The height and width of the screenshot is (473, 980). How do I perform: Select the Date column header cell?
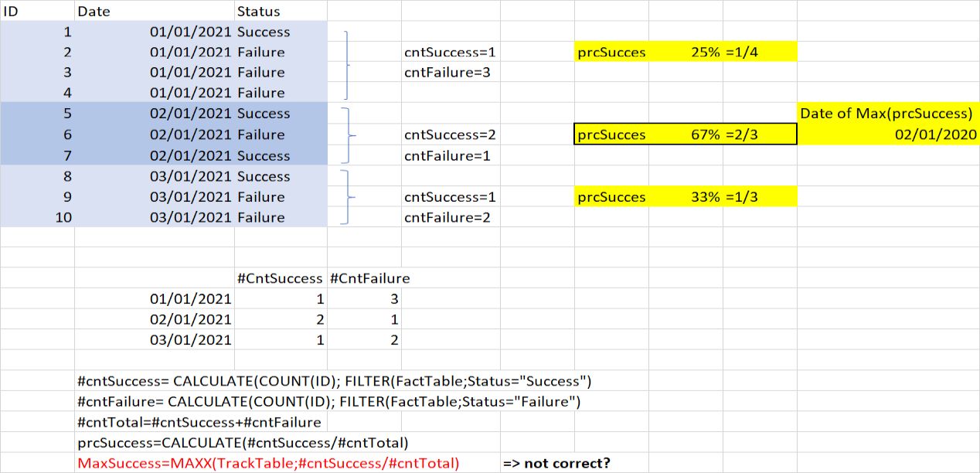tap(155, 11)
